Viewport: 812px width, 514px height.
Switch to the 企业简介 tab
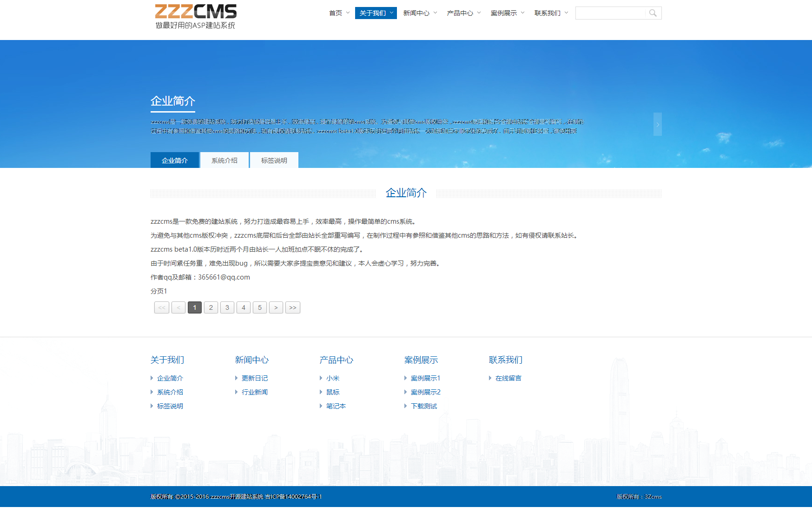[x=175, y=160]
